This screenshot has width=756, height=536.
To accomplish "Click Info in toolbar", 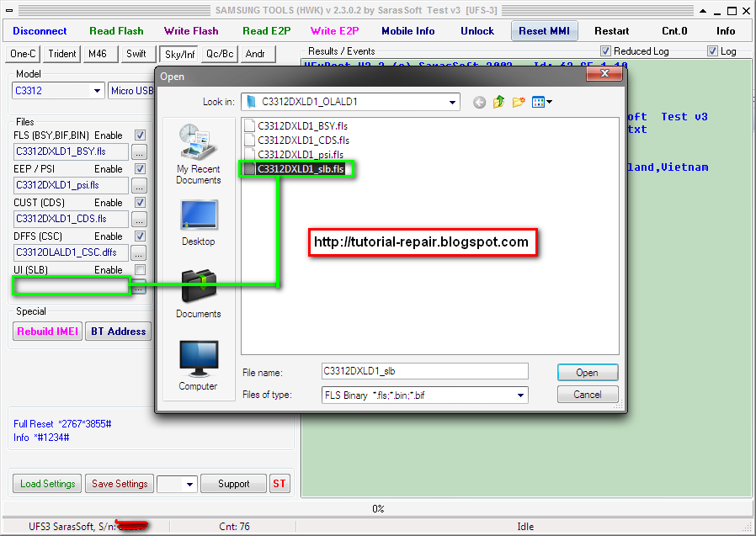I will point(726,31).
